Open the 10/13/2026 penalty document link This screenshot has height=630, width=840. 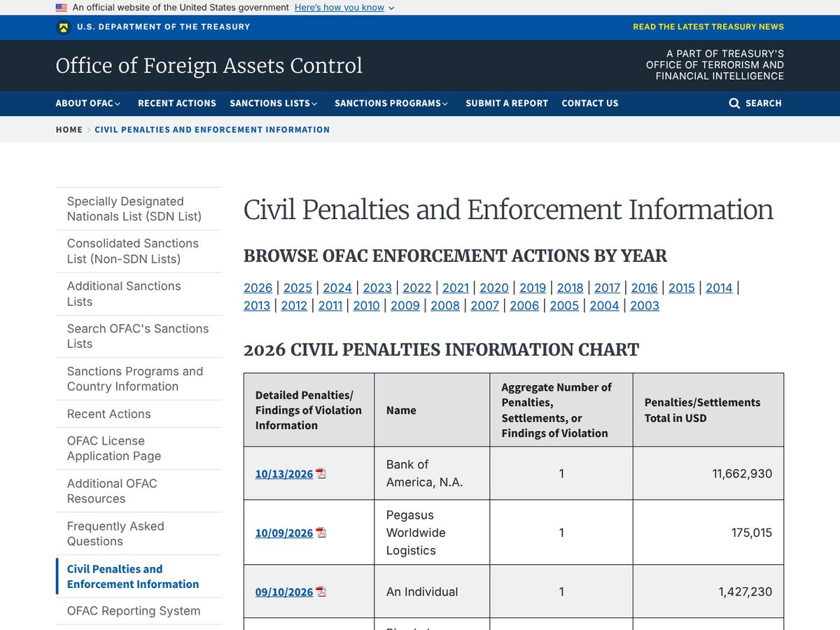tap(284, 474)
